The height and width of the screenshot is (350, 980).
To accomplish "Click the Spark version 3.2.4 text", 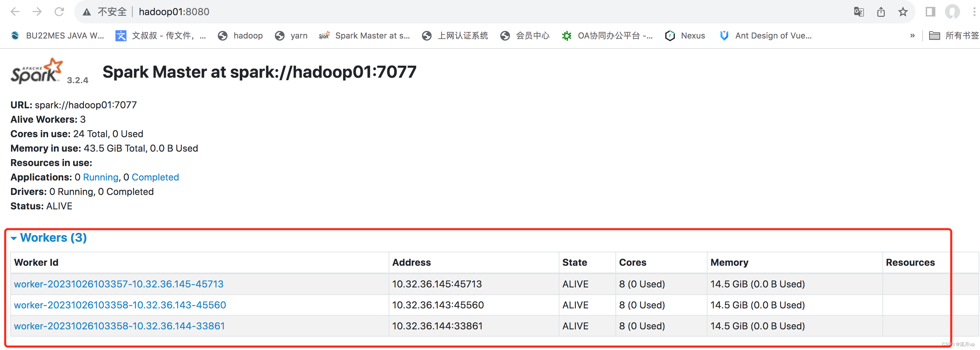I will (78, 80).
